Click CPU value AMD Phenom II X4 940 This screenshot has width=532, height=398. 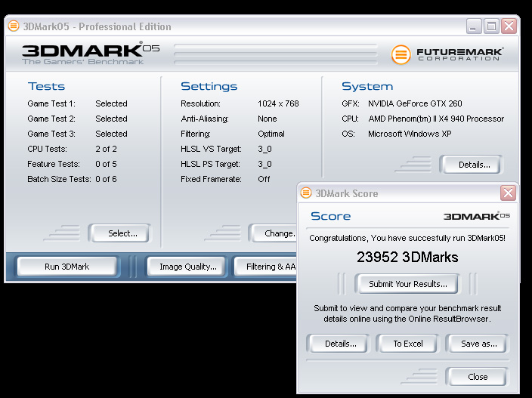tap(436, 119)
